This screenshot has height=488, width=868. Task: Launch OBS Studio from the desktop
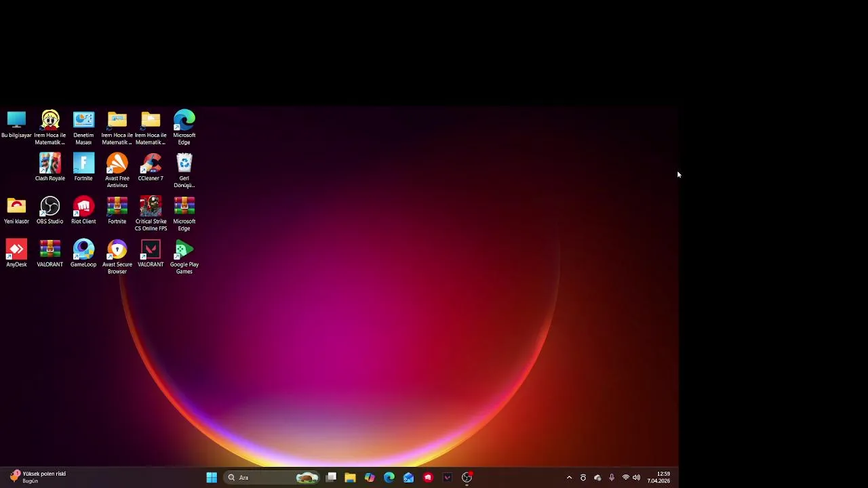50,211
